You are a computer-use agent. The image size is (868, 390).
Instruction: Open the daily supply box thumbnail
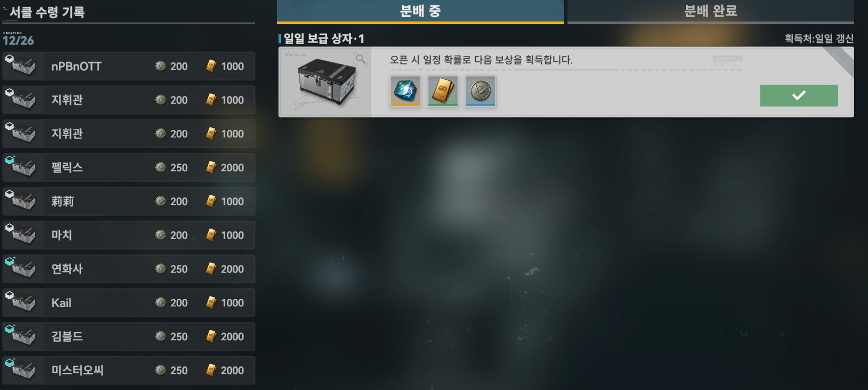tap(325, 82)
